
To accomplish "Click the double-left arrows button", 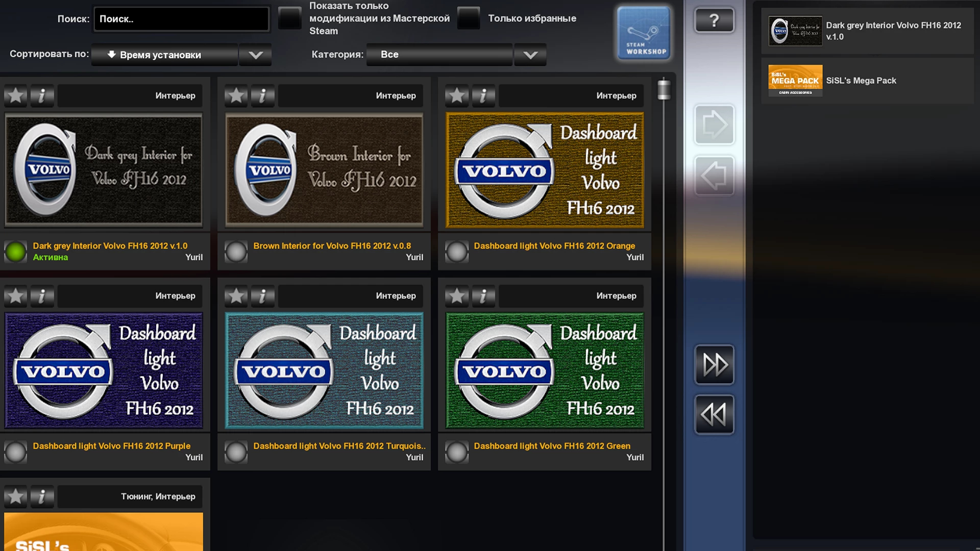I will [714, 414].
